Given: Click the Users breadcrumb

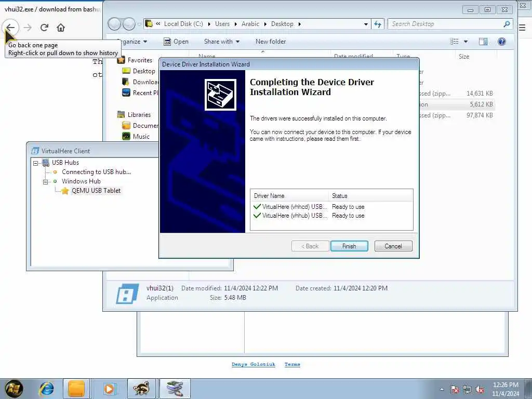Looking at the screenshot, I should [x=222, y=24].
